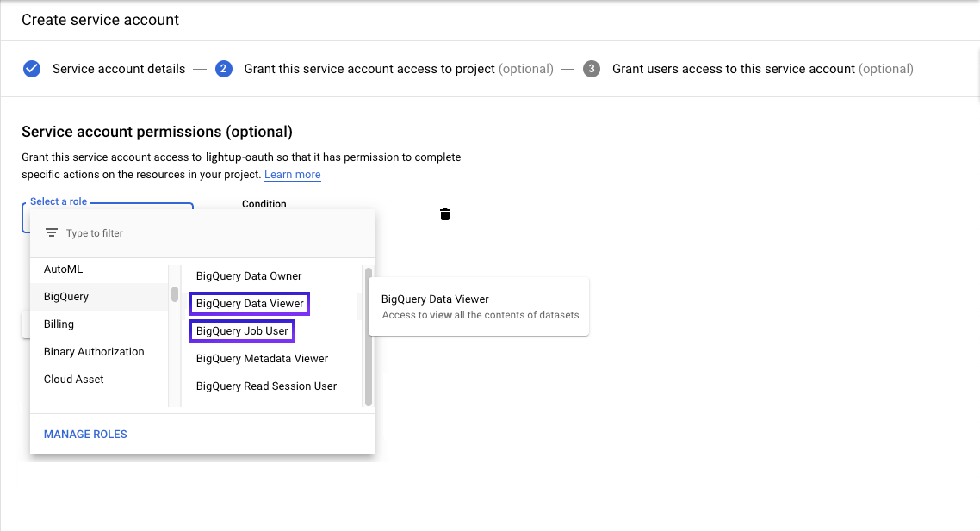Click the filter lines icon
Screen dimensions: 980x531
pyautogui.click(x=51, y=233)
